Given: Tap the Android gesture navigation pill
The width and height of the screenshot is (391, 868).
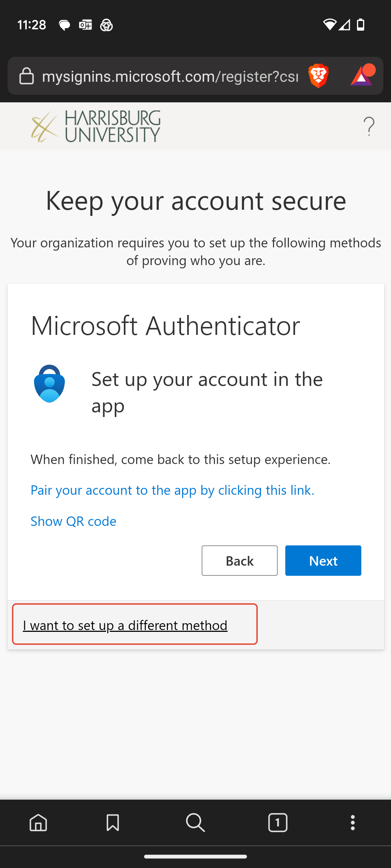Looking at the screenshot, I should coord(195,856).
